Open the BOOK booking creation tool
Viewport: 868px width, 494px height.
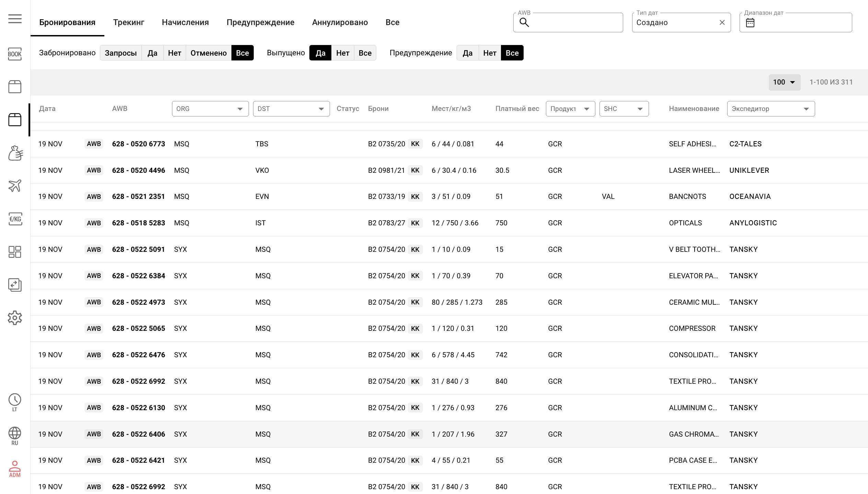point(14,54)
